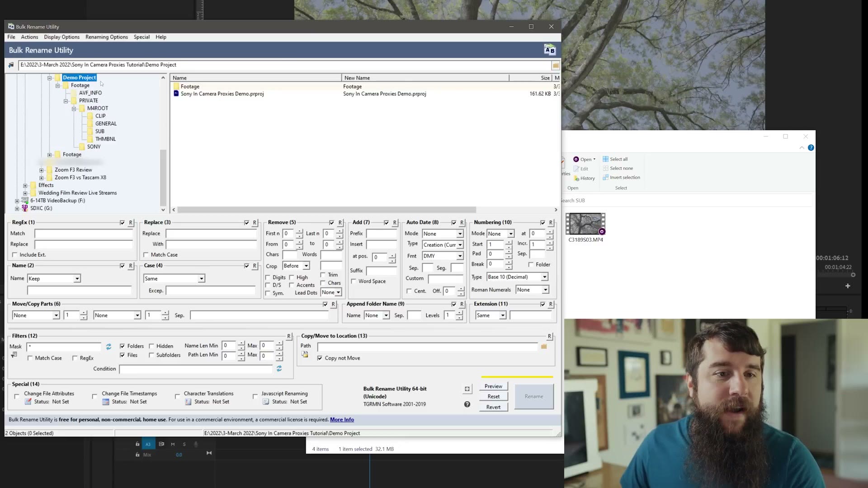Enable the Digits removal checkbox
Image resolution: width=868 pixels, height=488 pixels.
pos(268,277)
